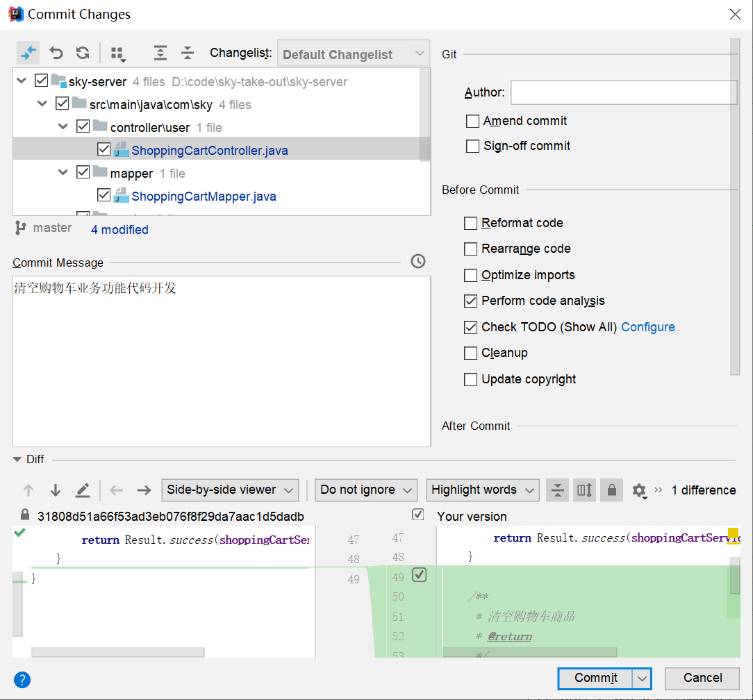Enable Optimize imports checkbox

tap(471, 275)
